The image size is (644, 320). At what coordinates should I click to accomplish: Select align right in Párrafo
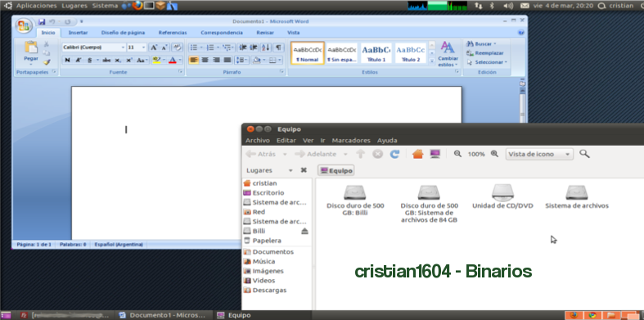pyautogui.click(x=216, y=61)
